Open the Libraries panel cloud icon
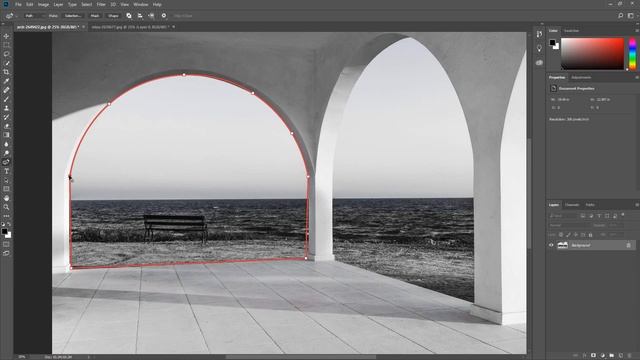 (x=539, y=62)
